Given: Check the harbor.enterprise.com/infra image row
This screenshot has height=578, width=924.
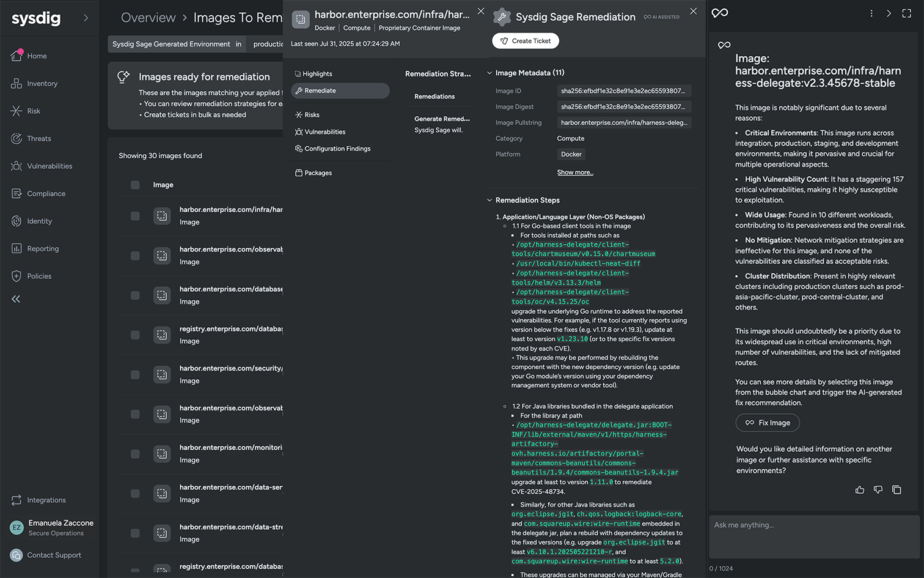Looking at the screenshot, I should [x=135, y=216].
